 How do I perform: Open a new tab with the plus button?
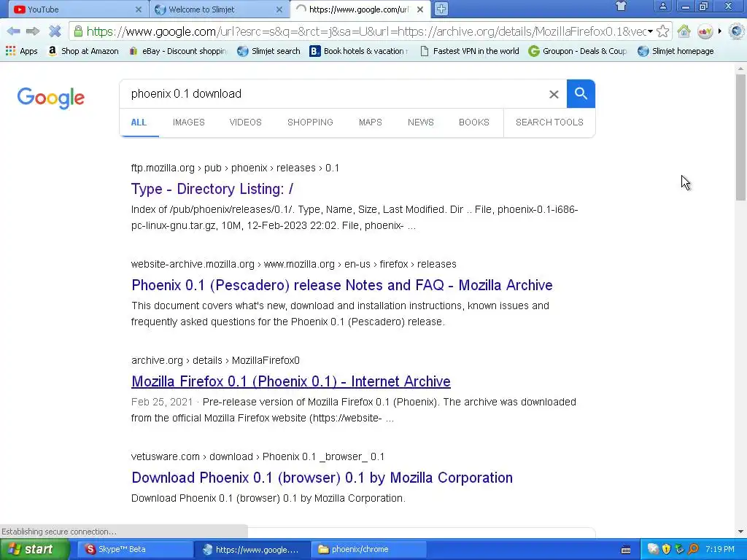pos(441,9)
